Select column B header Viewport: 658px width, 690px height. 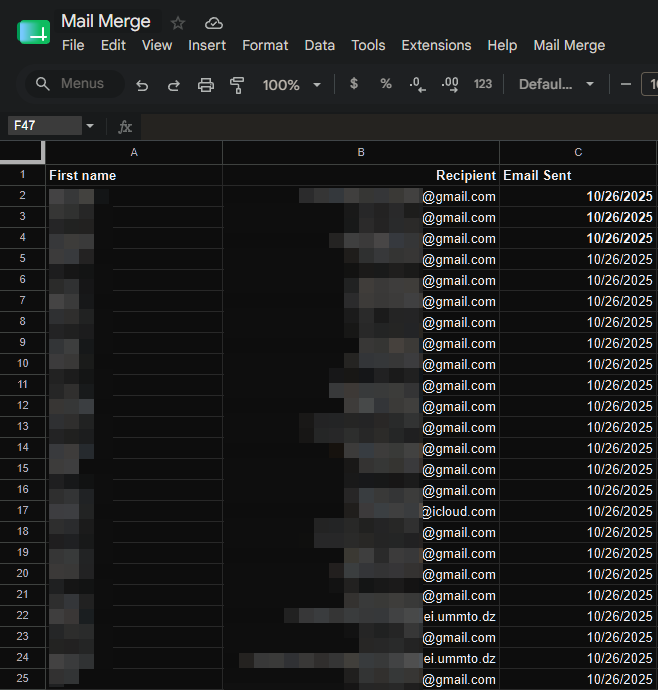pos(361,152)
